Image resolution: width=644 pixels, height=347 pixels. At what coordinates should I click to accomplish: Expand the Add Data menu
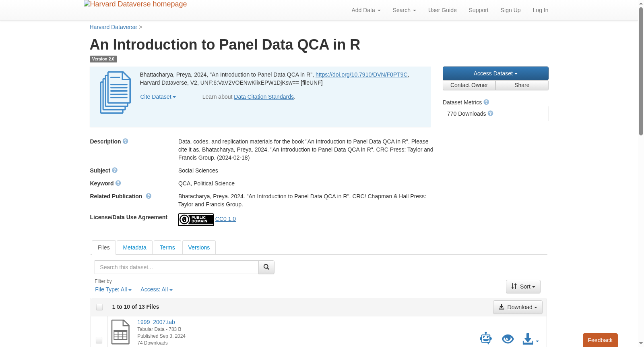tap(366, 10)
